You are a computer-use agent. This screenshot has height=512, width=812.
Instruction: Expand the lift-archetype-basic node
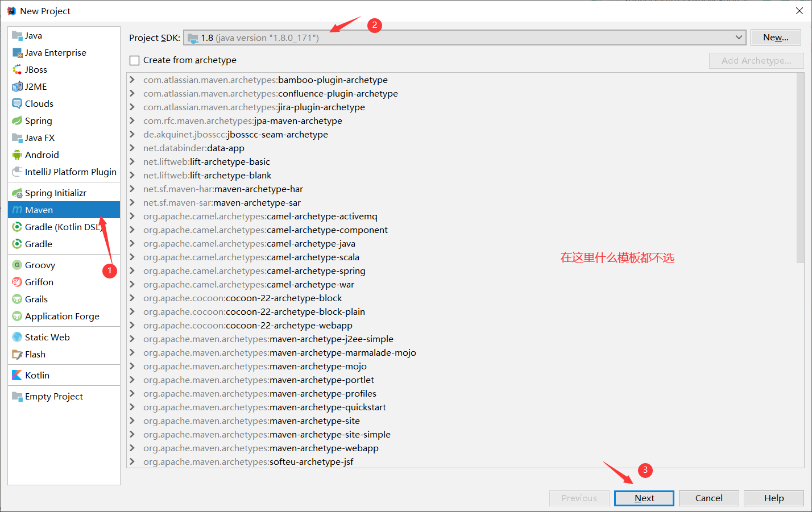coord(132,162)
